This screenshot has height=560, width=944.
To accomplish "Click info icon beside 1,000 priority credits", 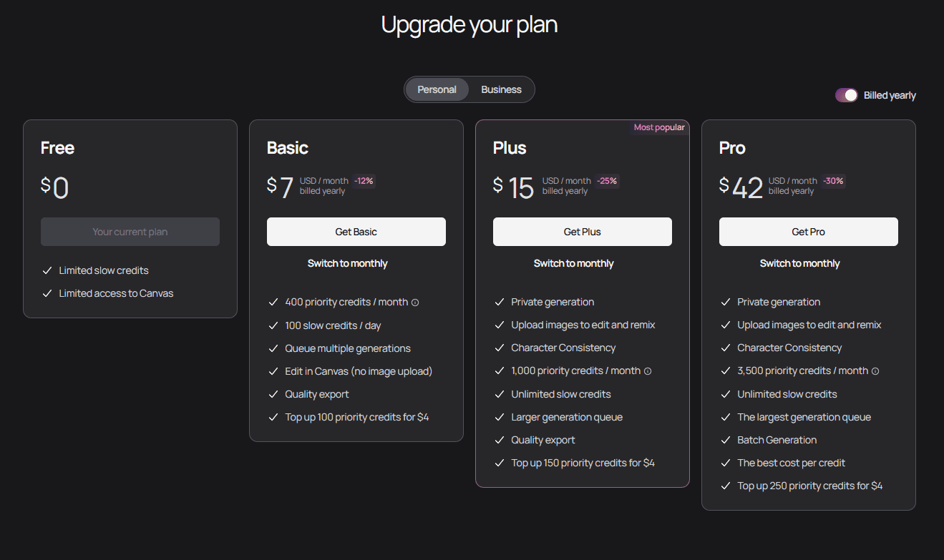I will [648, 371].
